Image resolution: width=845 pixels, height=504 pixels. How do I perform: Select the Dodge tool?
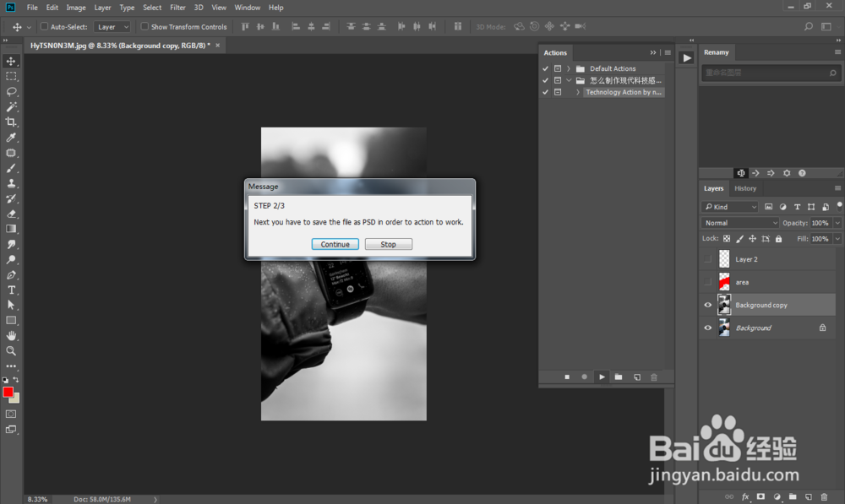pos(11,259)
